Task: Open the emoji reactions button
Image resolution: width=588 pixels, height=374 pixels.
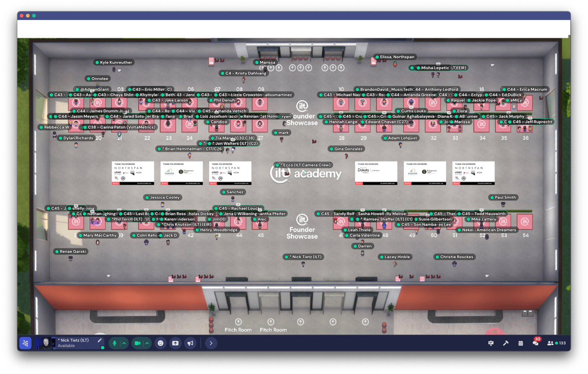Action: (161, 343)
